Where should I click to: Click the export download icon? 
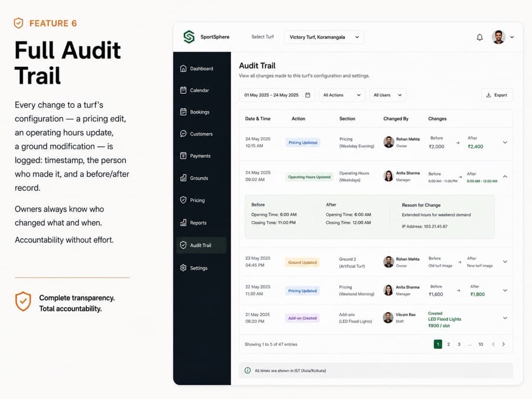[x=489, y=95]
